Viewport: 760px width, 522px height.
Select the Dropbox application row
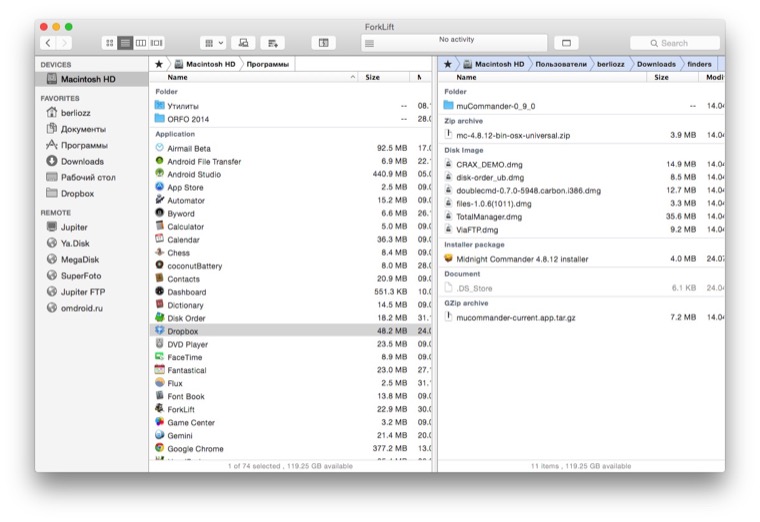click(x=290, y=331)
